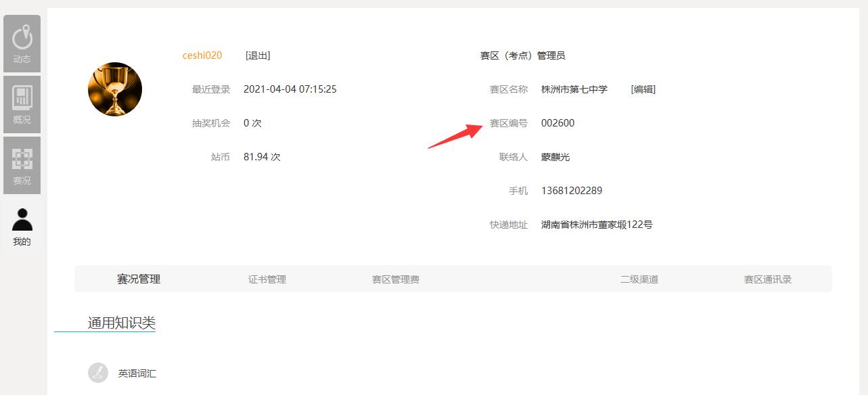Viewport: 868px width, 395px height.
Task: Click the 手机 number 13681202289
Action: click(572, 191)
